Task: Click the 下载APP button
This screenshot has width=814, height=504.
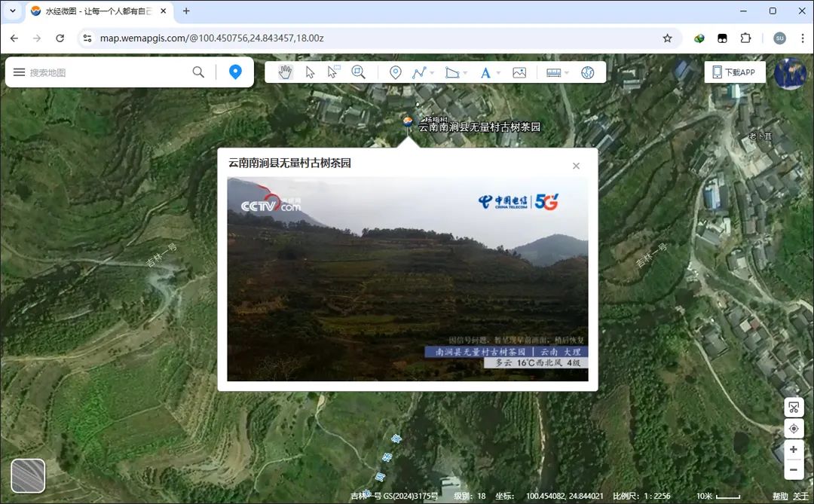Action: pos(735,72)
